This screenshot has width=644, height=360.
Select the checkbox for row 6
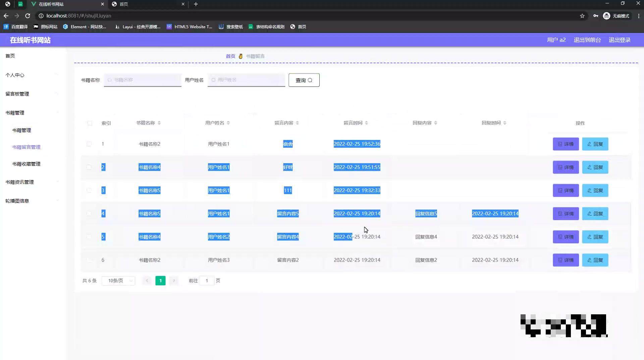89,260
